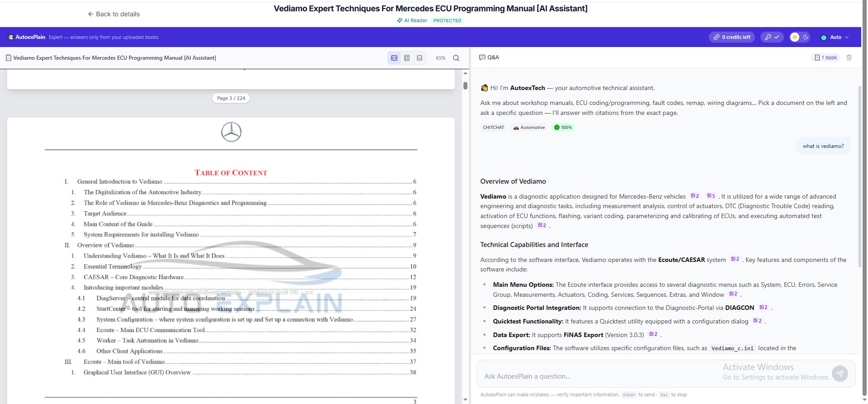
Task: Switch to dark mode moon icon
Action: pyautogui.click(x=806, y=37)
